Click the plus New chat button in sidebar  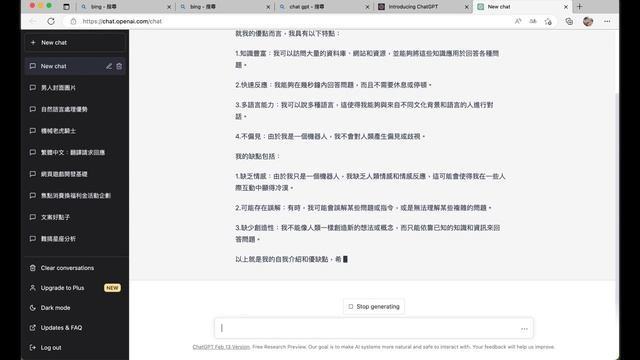click(75, 42)
